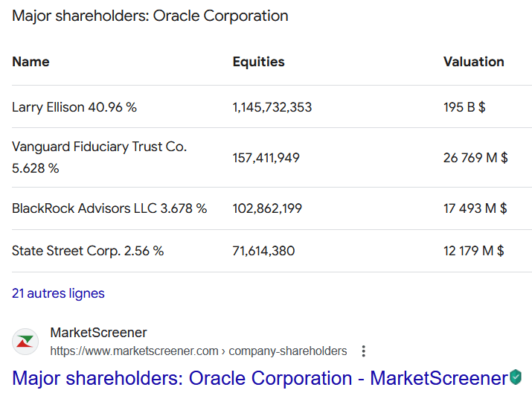Select the State Street Corp. name cell
This screenshot has width=532, height=393.
pos(88,251)
